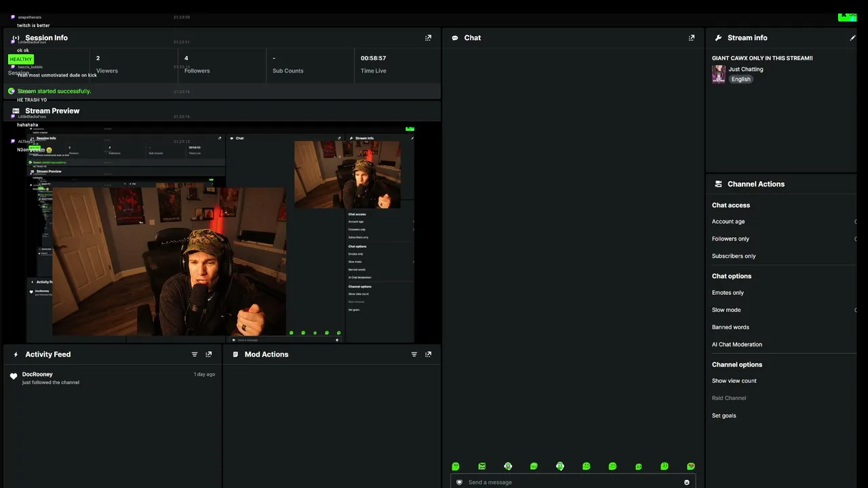Viewport: 868px width, 488px height.
Task: Open the Mod Actions filter
Action: click(414, 354)
